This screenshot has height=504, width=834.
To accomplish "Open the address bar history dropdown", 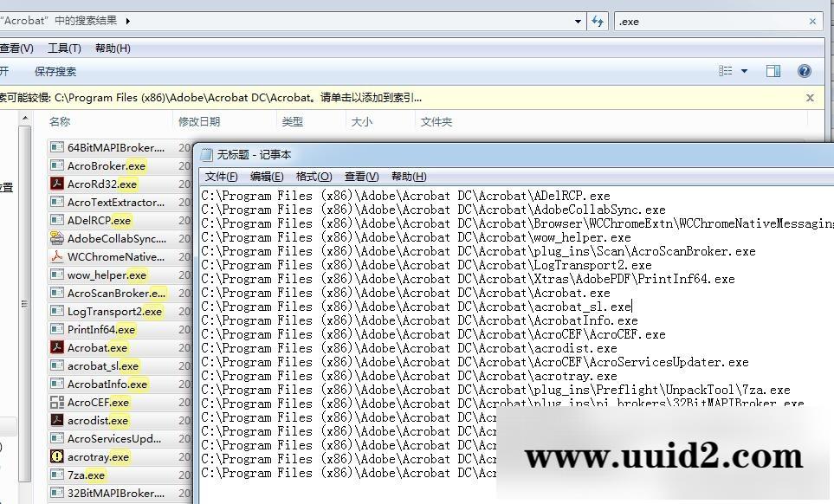I will click(x=577, y=21).
